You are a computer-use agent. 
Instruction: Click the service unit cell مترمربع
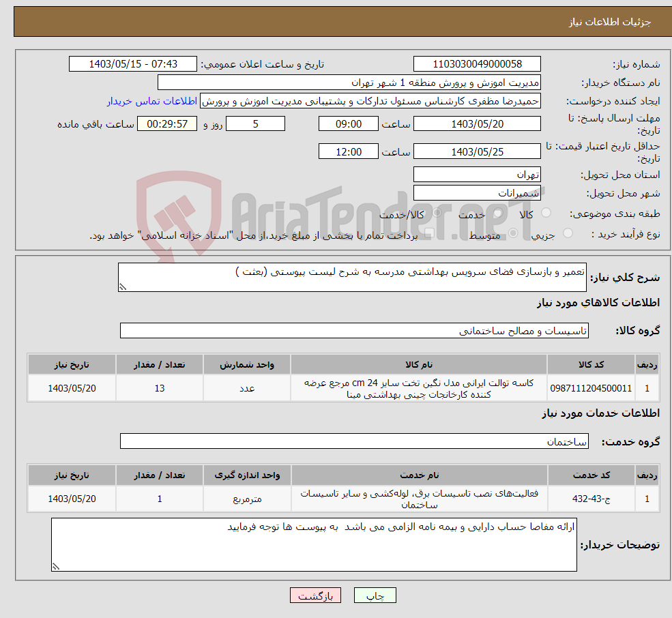pyautogui.click(x=247, y=499)
